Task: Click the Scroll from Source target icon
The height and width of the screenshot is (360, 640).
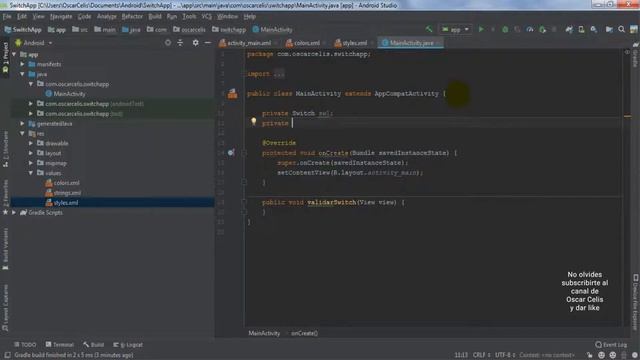Action: (x=168, y=42)
